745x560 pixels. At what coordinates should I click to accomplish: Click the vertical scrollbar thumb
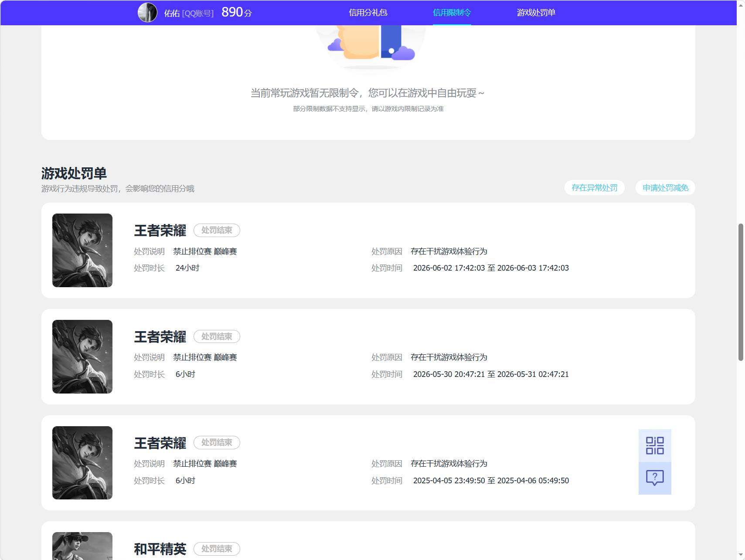click(x=741, y=292)
